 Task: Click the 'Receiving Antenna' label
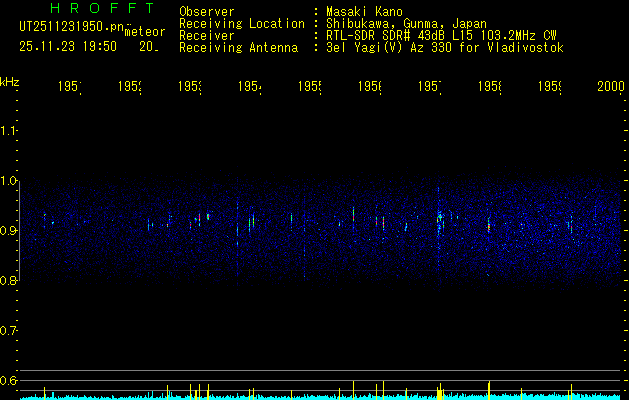click(x=238, y=48)
